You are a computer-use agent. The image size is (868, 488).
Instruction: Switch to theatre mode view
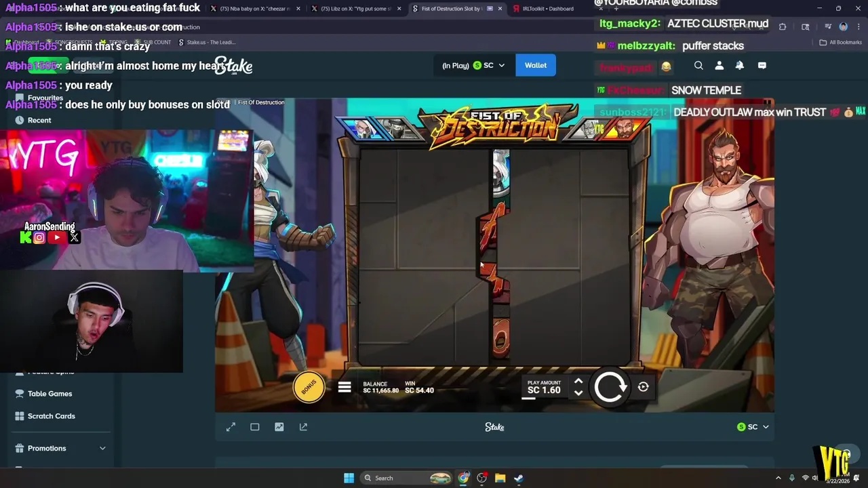[255, 427]
